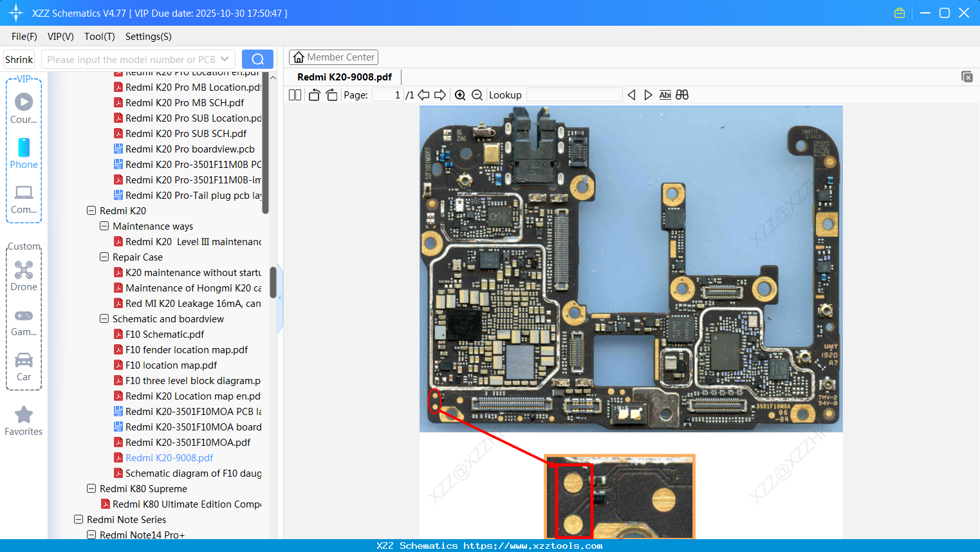Screen dimensions: 980x552
Task: Rotate the page clockwise
Action: 331,95
